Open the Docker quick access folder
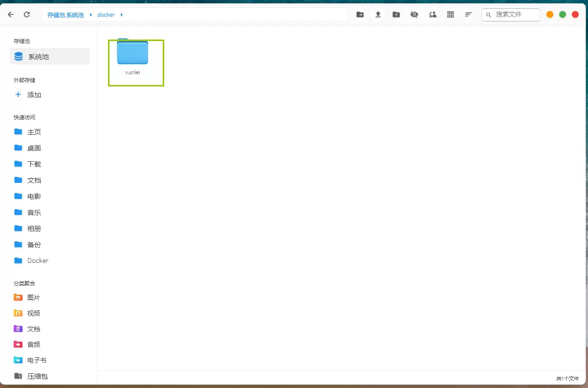This screenshot has width=588, height=388. pos(38,260)
